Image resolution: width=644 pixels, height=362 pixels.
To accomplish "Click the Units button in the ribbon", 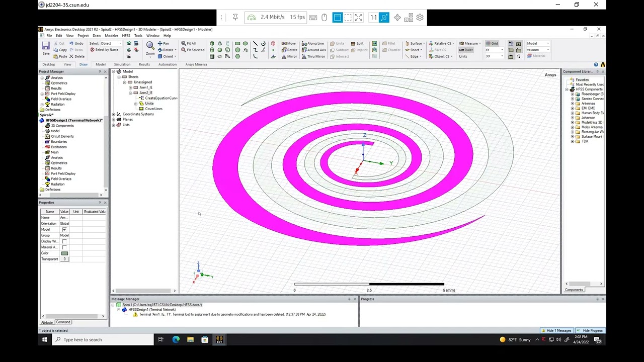I will pyautogui.click(x=463, y=56).
